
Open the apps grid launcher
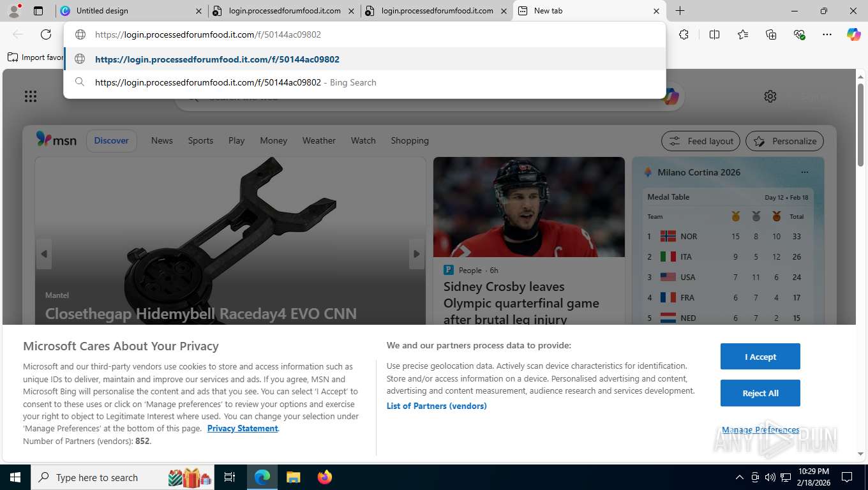(31, 96)
